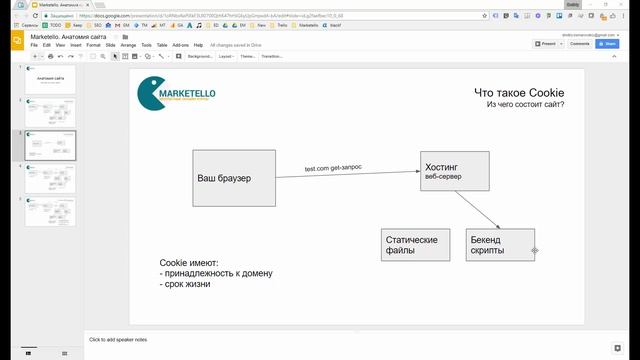Collapse the menus with chevron icon

coord(614,56)
